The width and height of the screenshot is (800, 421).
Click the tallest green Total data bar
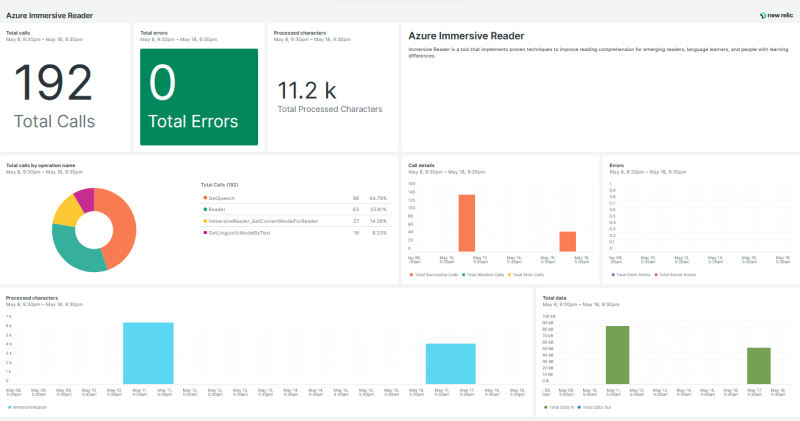click(x=617, y=354)
